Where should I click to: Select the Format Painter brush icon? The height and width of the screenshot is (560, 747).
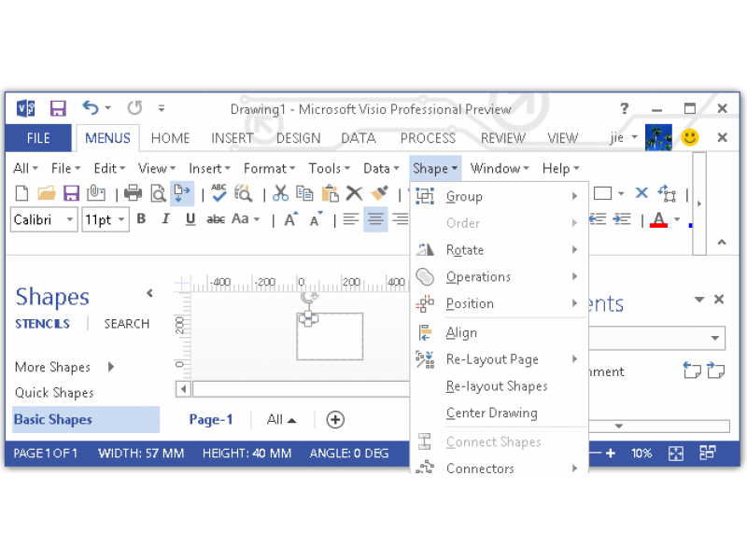tap(379, 193)
